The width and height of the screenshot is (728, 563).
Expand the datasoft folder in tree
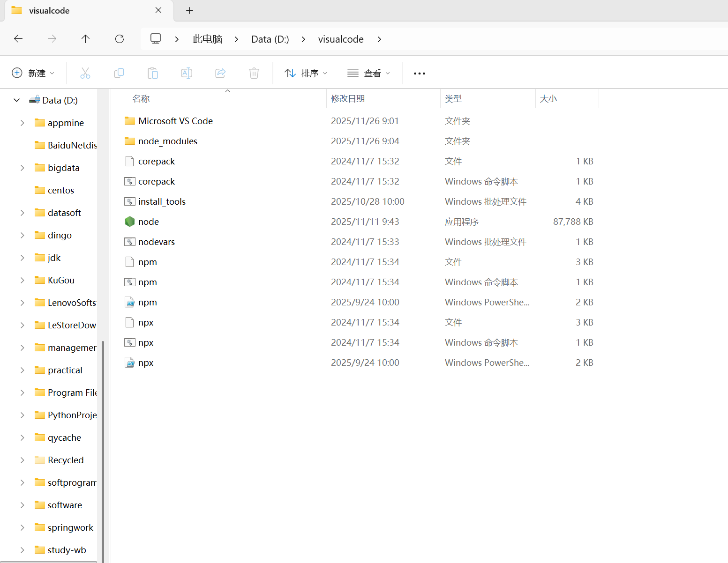click(x=22, y=213)
